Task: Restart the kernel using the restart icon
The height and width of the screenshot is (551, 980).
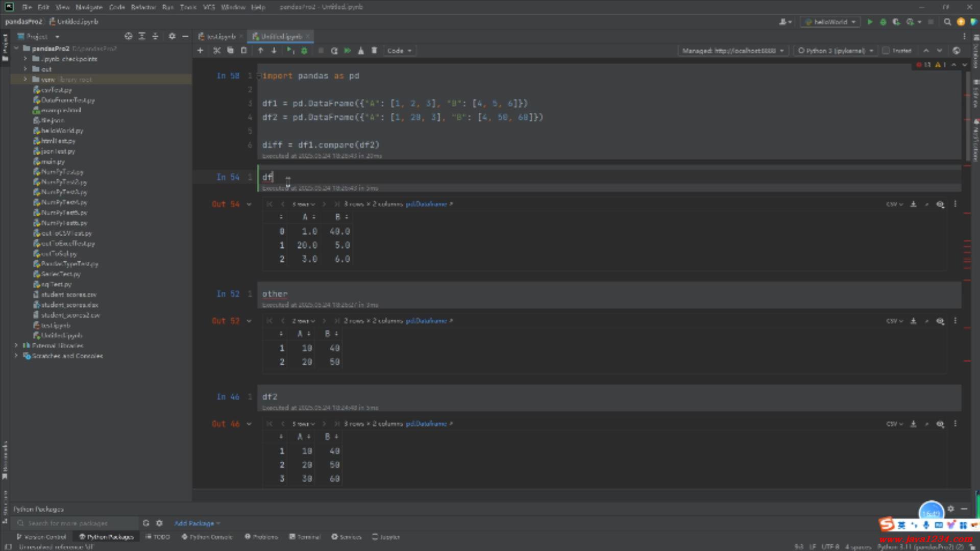Action: (334, 51)
